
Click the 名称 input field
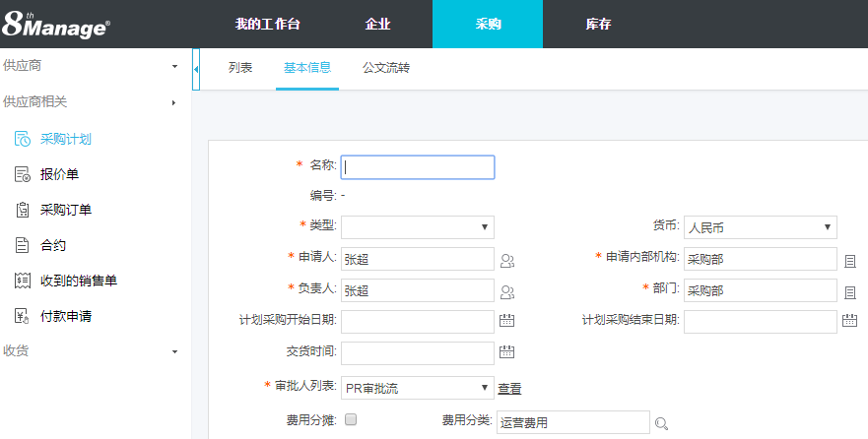417,167
